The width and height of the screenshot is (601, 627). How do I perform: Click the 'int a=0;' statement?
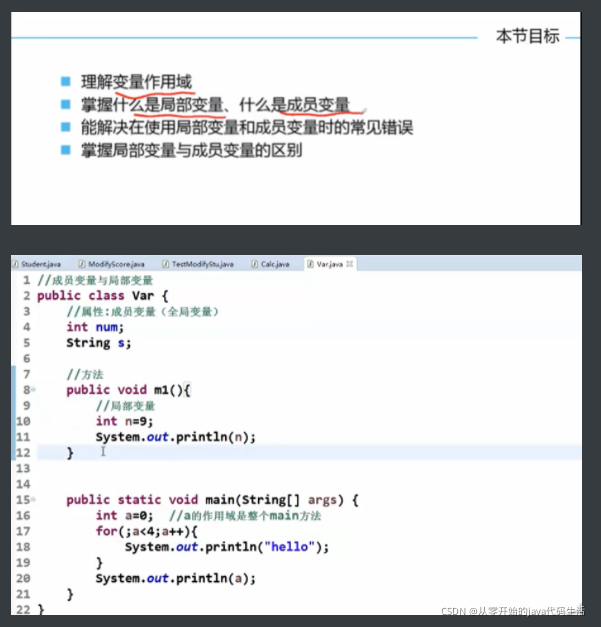[124, 515]
